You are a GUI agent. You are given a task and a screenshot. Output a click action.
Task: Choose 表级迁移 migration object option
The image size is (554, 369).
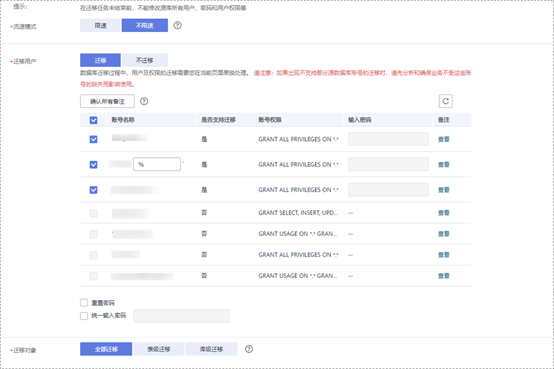tap(159, 349)
